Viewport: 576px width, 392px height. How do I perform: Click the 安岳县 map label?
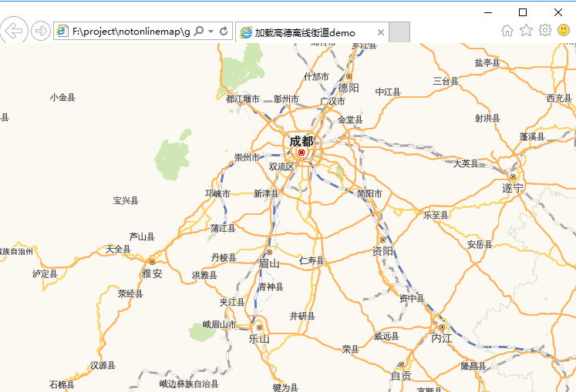click(x=480, y=244)
